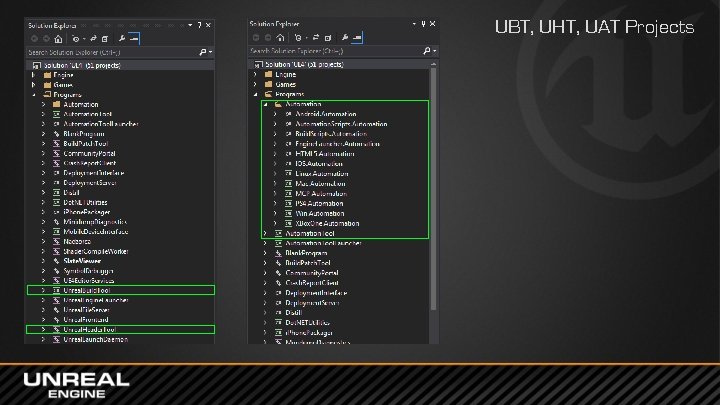Click Back arrow in left Solution Explorer toolbar

[34, 39]
